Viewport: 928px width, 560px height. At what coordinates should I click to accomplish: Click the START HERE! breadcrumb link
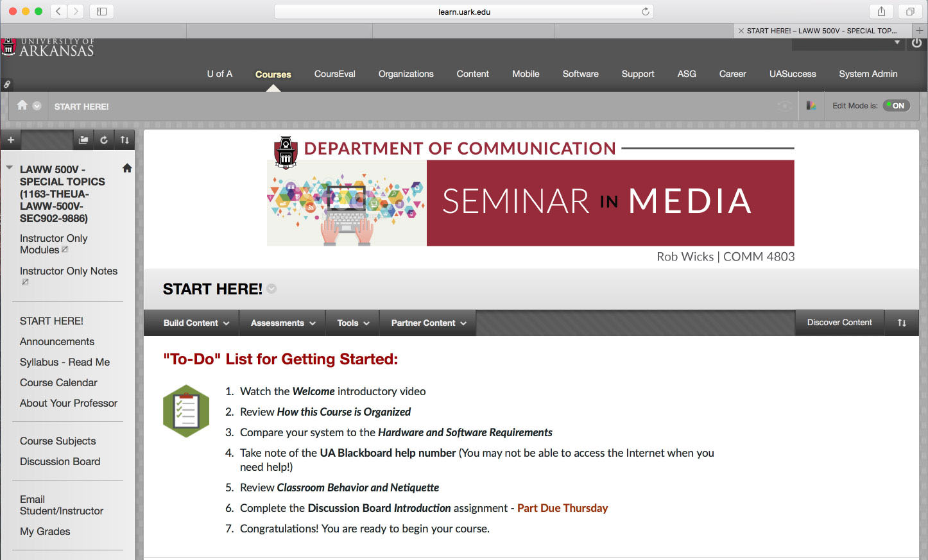(82, 106)
